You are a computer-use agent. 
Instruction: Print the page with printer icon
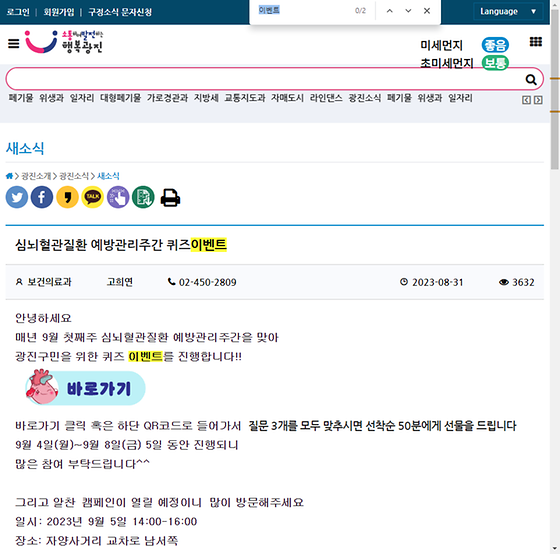[170, 198]
